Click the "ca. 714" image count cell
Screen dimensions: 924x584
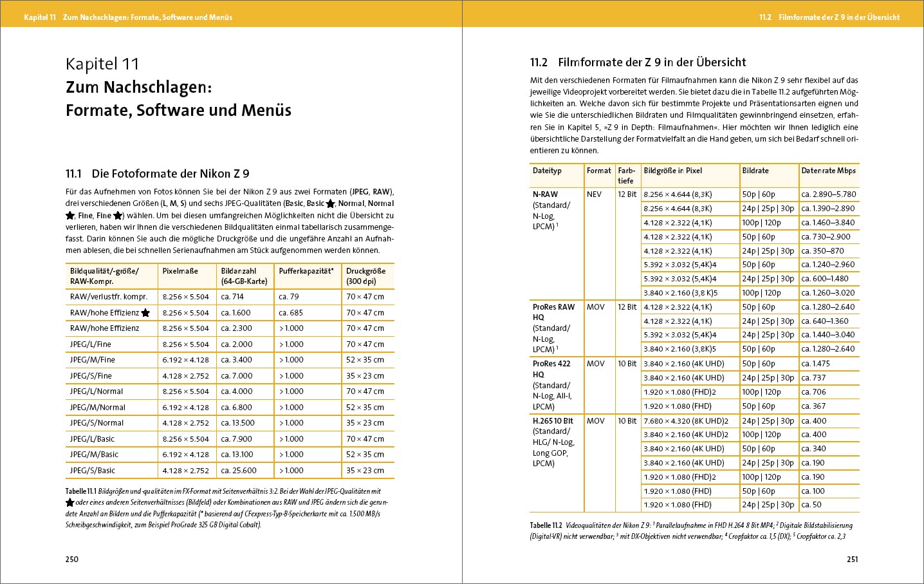[x=232, y=297]
